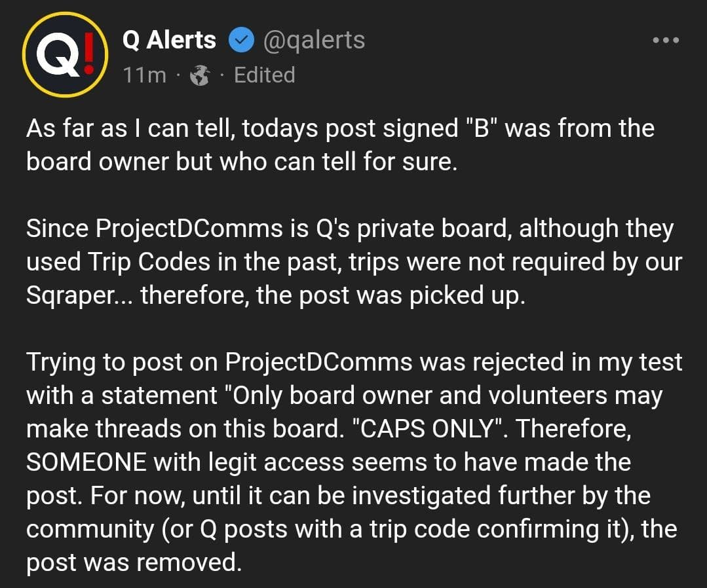
Task: Click the white Q letter in the avatar
Action: (58, 55)
